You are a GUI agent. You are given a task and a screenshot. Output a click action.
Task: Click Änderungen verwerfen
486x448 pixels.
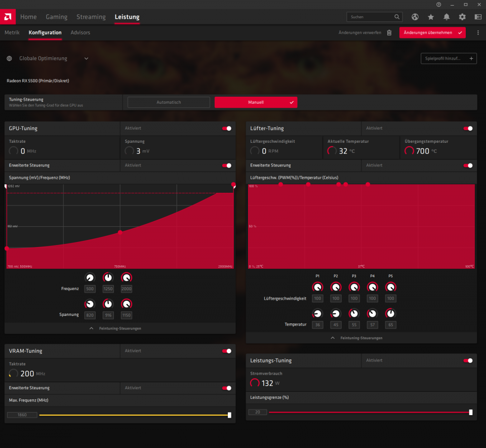[x=360, y=32]
